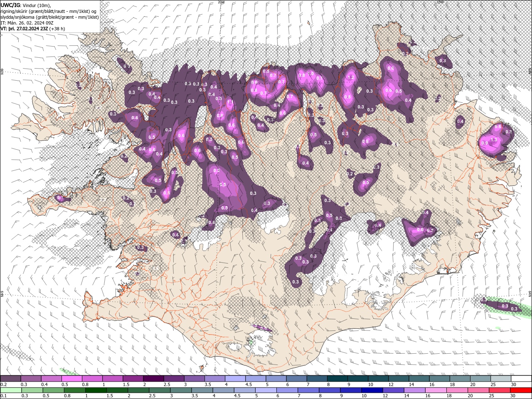Select the bottom-row legend swatch labeled 4.5
532x399 pixels.
click(x=244, y=390)
